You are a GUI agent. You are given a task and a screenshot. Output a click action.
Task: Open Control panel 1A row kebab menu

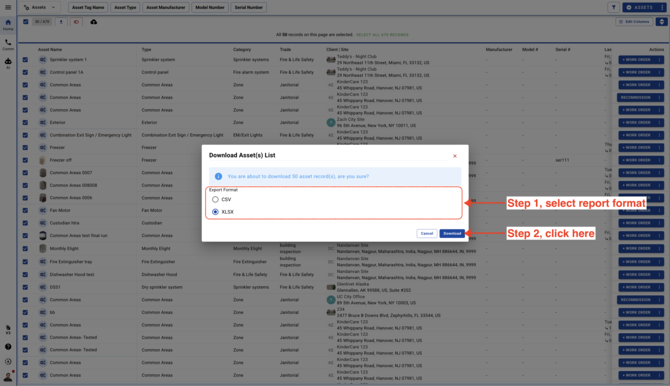660,72
